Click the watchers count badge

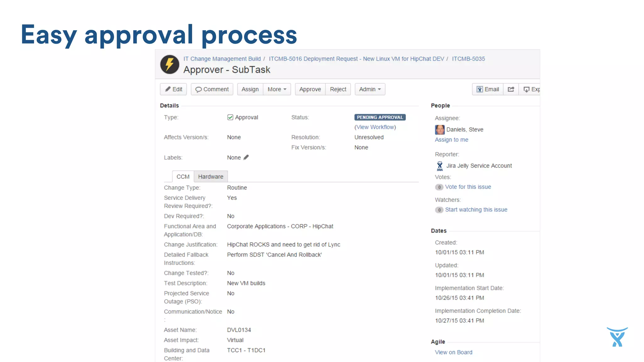coord(439,210)
